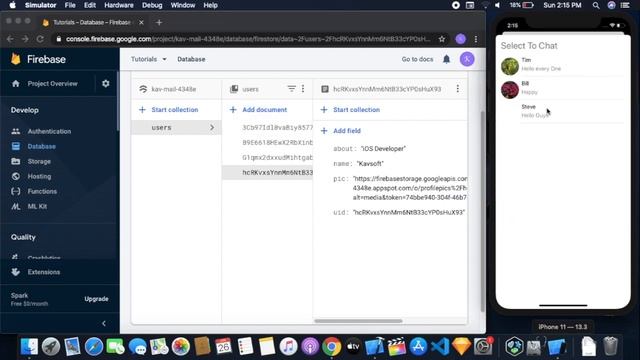640x360 pixels.
Task: Reload the browser page
Action: click(40, 39)
